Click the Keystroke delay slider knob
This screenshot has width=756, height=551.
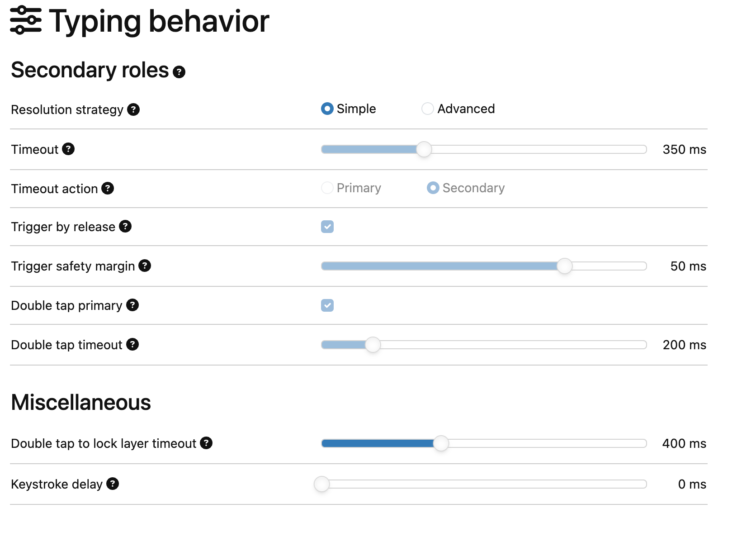322,484
